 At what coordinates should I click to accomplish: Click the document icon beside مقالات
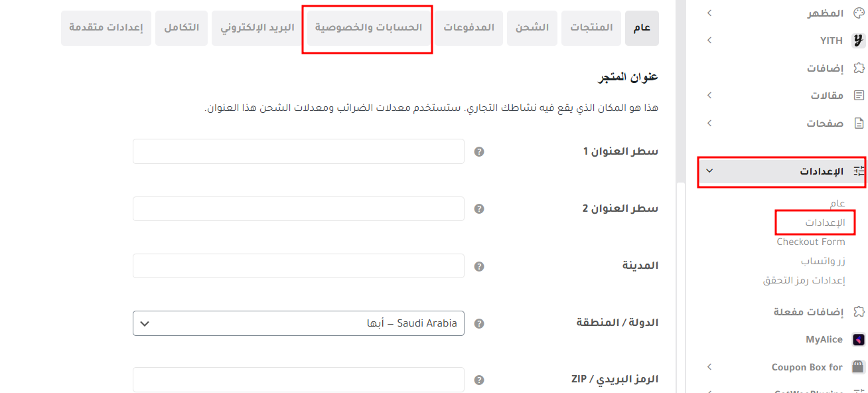(859, 96)
